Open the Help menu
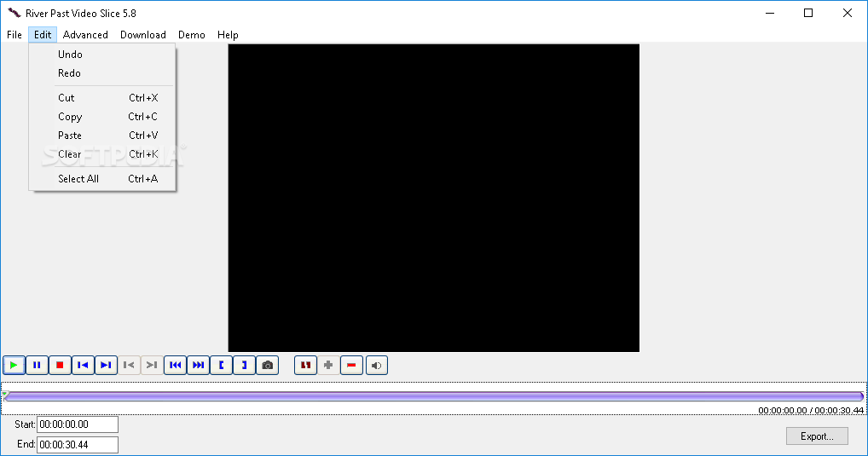Viewport: 868px width, 456px height. [228, 35]
